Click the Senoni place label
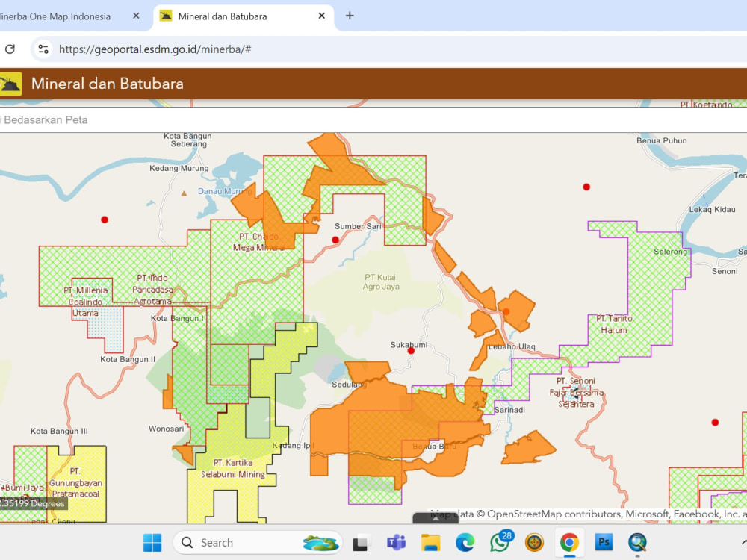 point(725,272)
